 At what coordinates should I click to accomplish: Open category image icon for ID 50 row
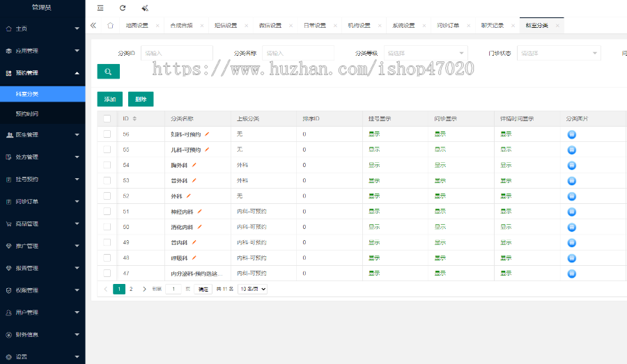pyautogui.click(x=572, y=228)
